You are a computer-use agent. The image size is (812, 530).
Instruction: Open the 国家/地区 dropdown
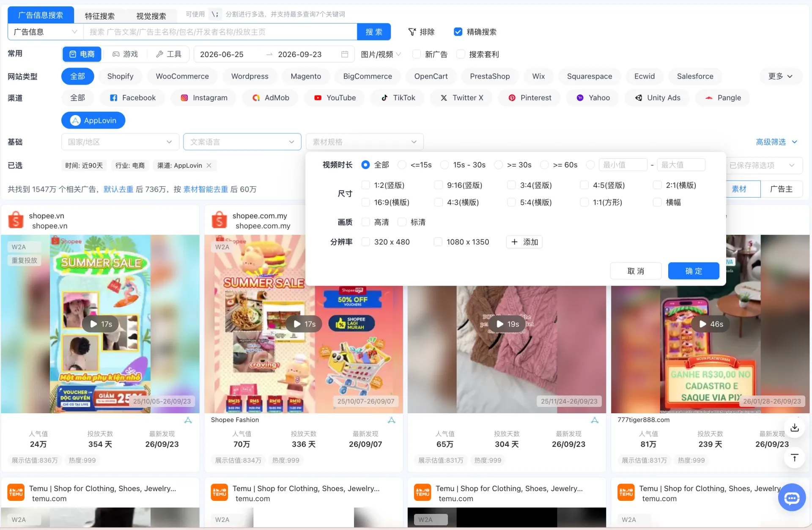120,142
